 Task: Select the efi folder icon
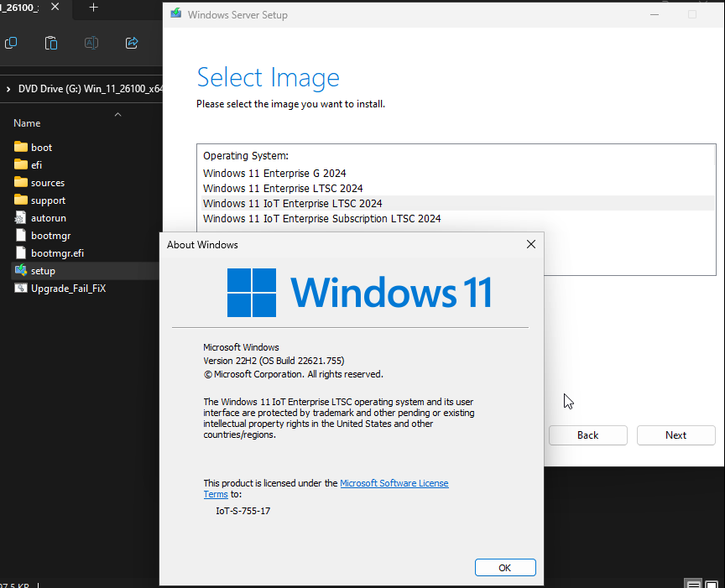click(x=21, y=164)
